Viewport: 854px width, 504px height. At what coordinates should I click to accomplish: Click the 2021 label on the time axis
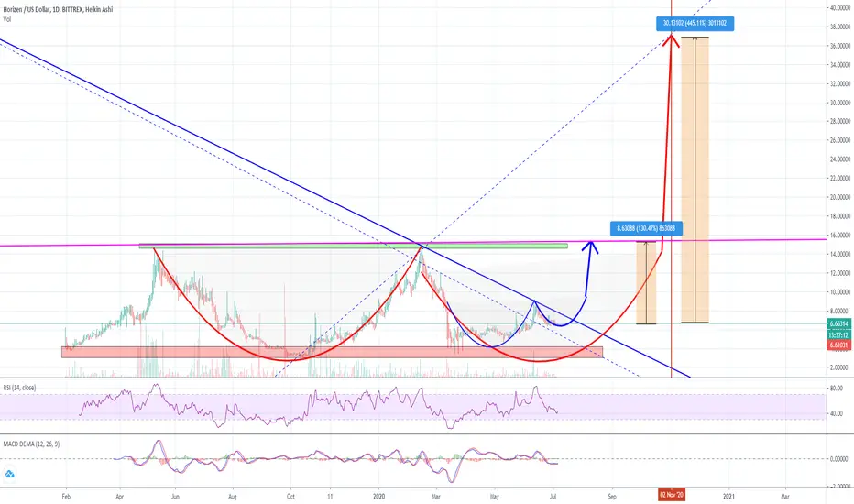pyautogui.click(x=728, y=497)
